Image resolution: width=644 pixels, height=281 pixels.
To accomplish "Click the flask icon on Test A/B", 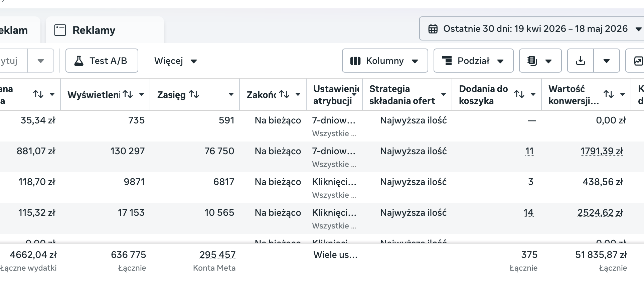I will (x=79, y=61).
